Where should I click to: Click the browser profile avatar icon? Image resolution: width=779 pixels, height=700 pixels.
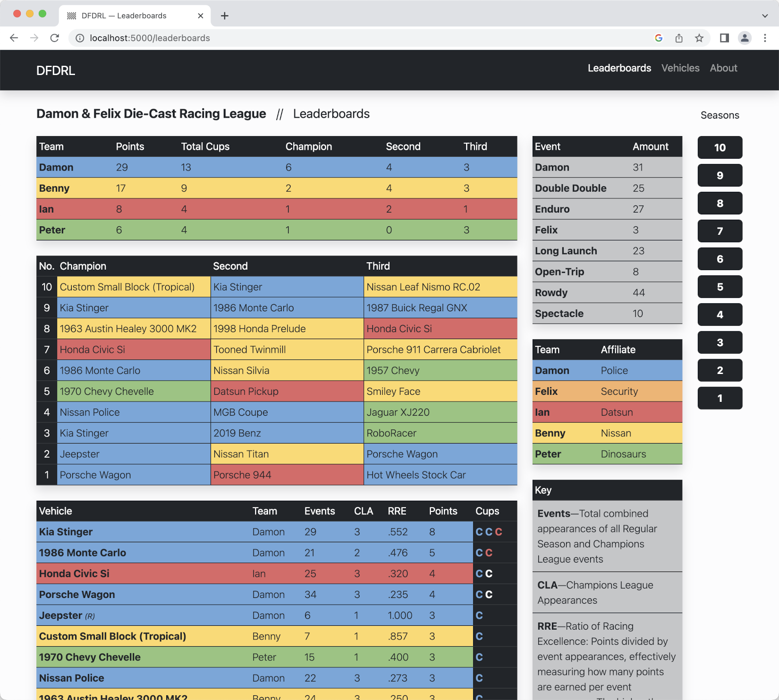click(745, 38)
